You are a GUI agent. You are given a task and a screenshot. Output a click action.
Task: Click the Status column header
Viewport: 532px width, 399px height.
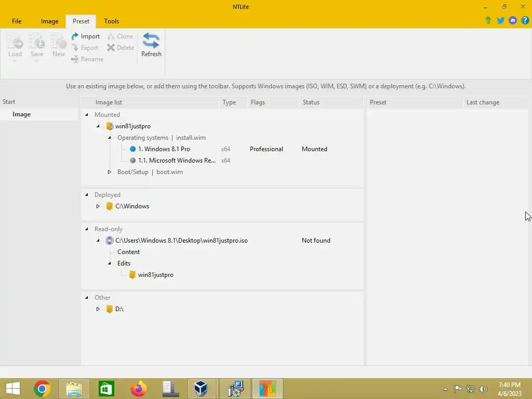[x=331, y=102]
